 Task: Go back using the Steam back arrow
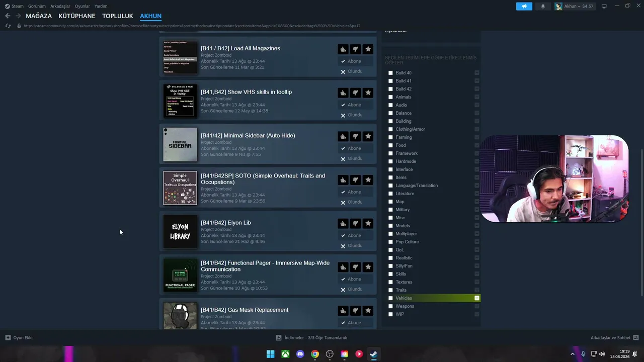pos(8,16)
